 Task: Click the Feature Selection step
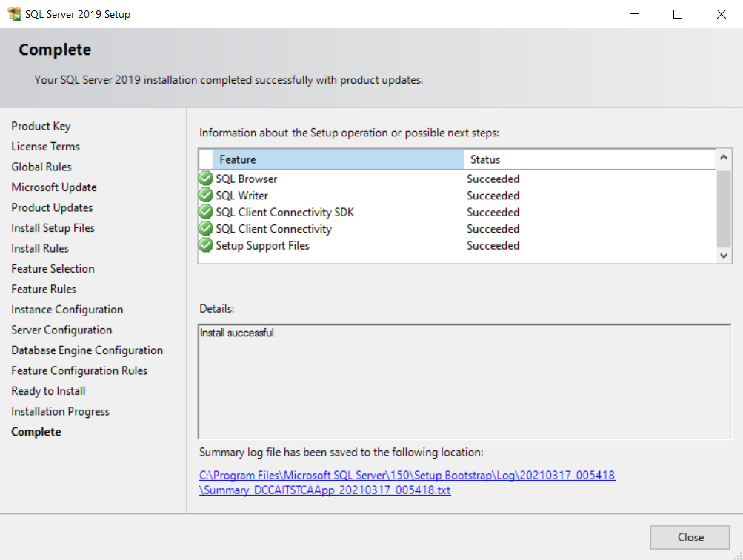click(53, 269)
